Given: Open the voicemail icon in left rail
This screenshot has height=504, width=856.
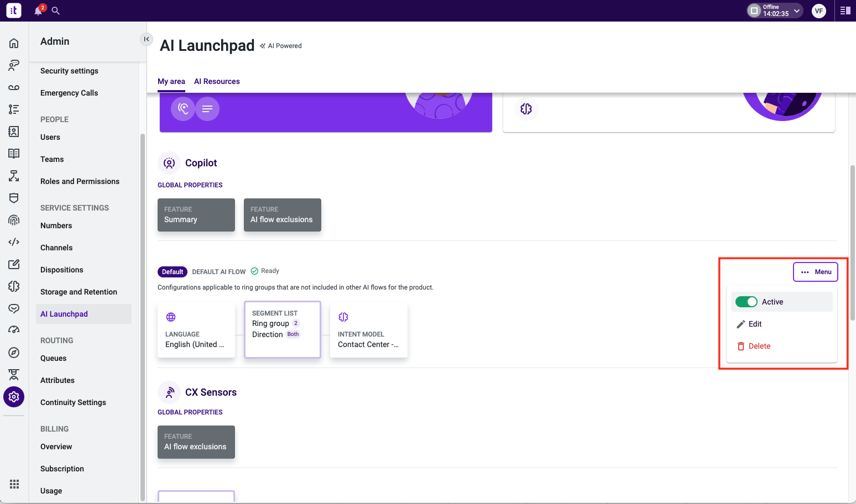Looking at the screenshot, I should pyautogui.click(x=14, y=87).
